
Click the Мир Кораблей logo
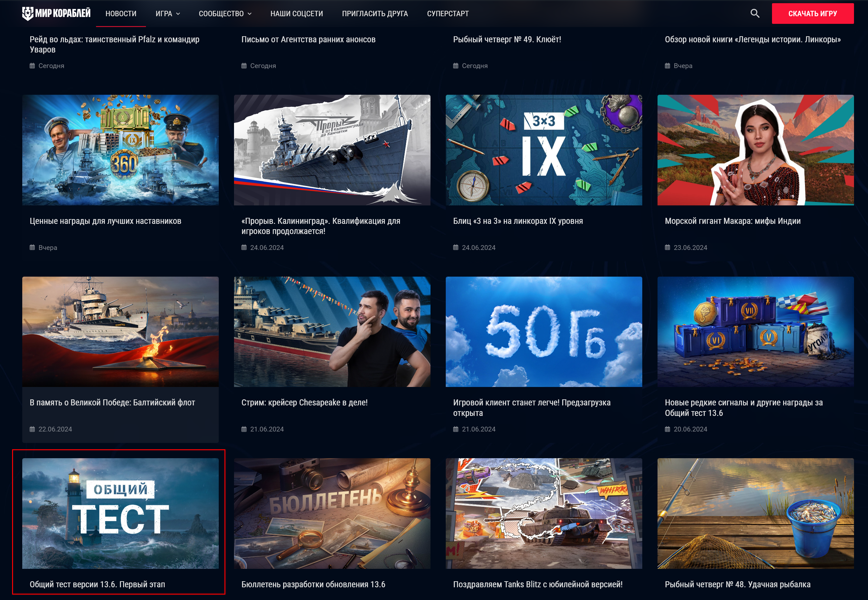[56, 14]
